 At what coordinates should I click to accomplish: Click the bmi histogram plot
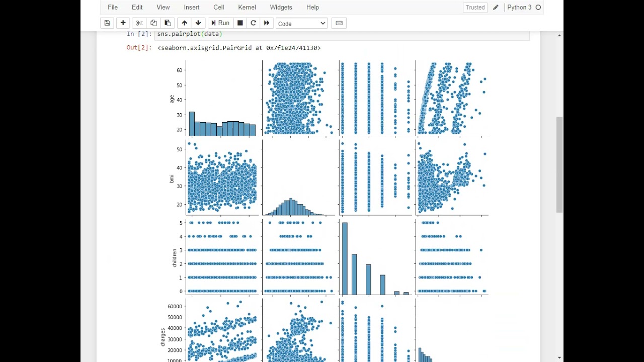pyautogui.click(x=299, y=177)
